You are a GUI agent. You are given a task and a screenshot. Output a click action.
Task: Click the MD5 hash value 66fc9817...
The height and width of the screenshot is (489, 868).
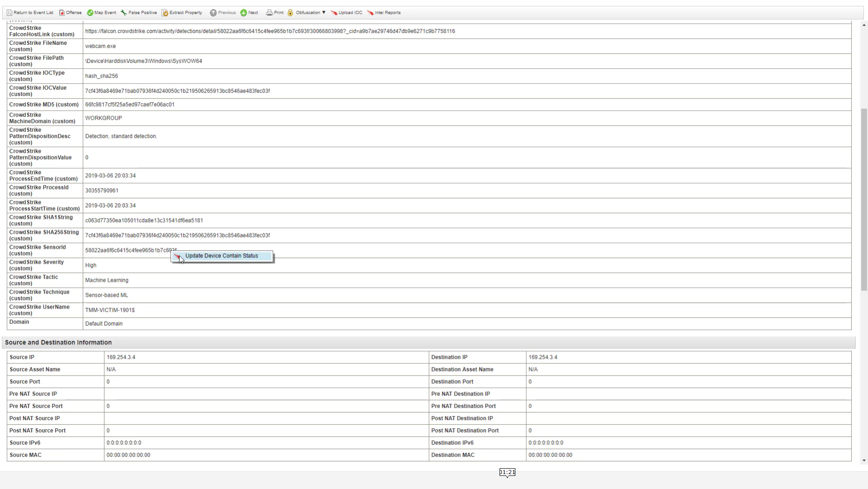click(130, 104)
